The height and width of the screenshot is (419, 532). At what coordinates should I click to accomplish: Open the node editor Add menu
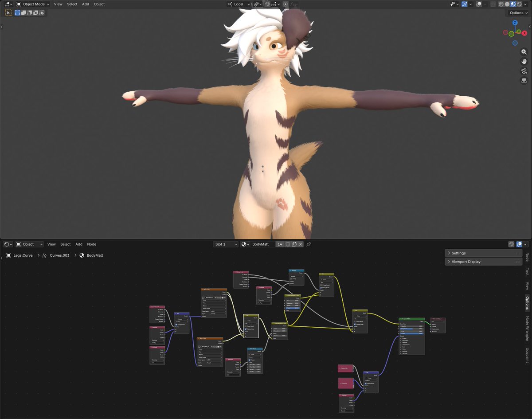click(x=79, y=244)
